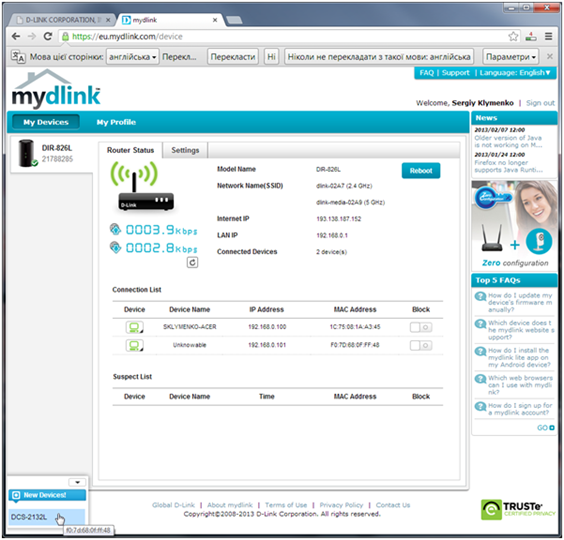This screenshot has width=564, height=540.
Task: Click the Reboot button
Action: 421,171
